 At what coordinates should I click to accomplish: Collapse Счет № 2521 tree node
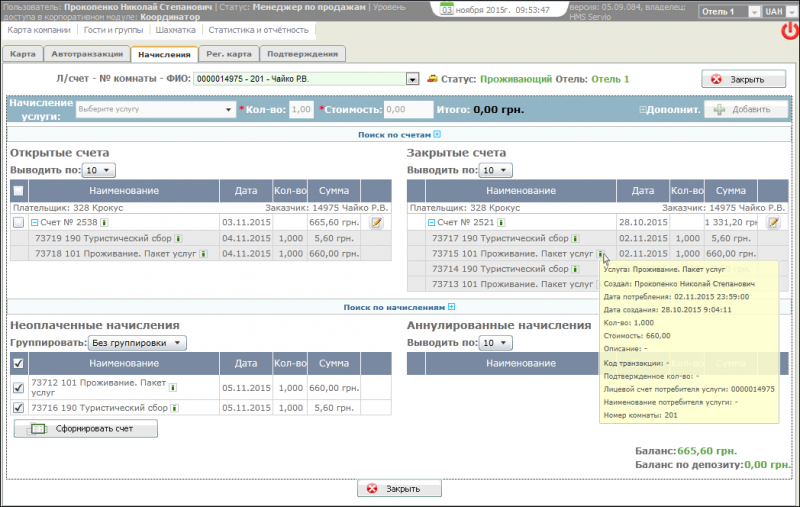(430, 223)
